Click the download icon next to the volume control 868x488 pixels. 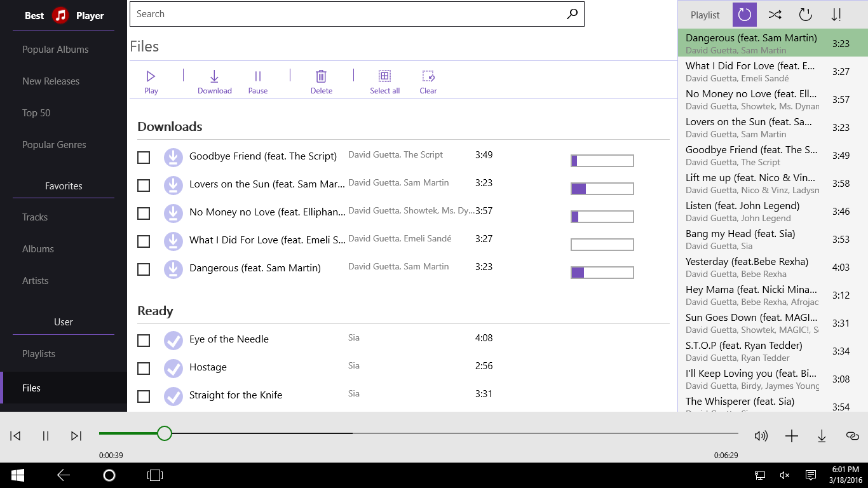(x=822, y=436)
